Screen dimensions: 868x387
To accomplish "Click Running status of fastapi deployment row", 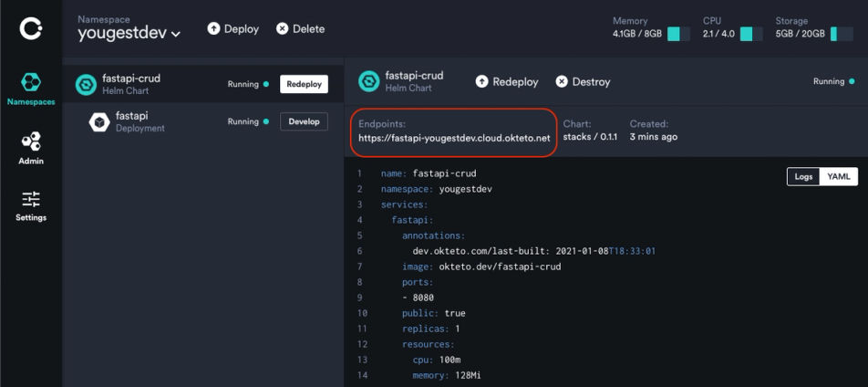I will (x=248, y=121).
